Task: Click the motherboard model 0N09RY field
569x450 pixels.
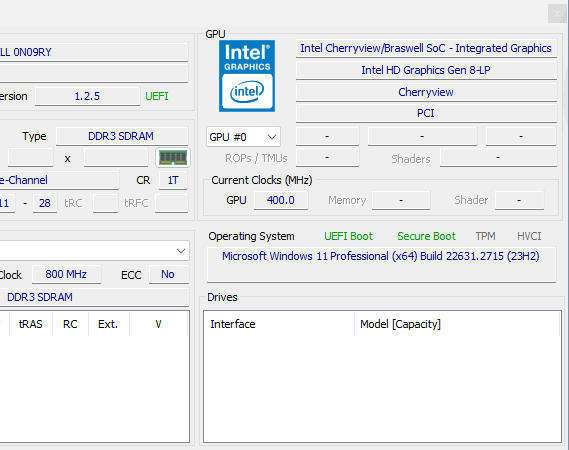Action: point(94,52)
